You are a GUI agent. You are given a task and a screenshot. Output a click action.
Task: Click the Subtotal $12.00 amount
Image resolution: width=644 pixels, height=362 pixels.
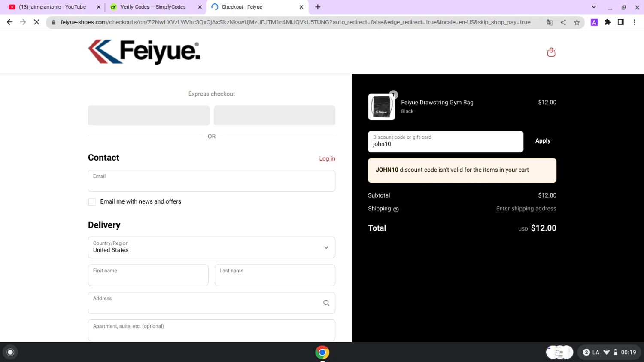click(x=547, y=195)
